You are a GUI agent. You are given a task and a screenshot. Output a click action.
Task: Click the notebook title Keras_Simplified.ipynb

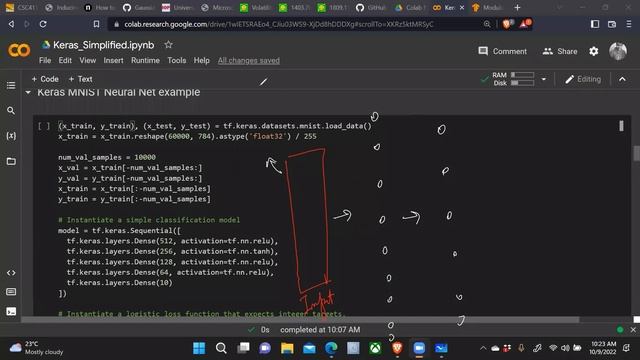coord(104,45)
